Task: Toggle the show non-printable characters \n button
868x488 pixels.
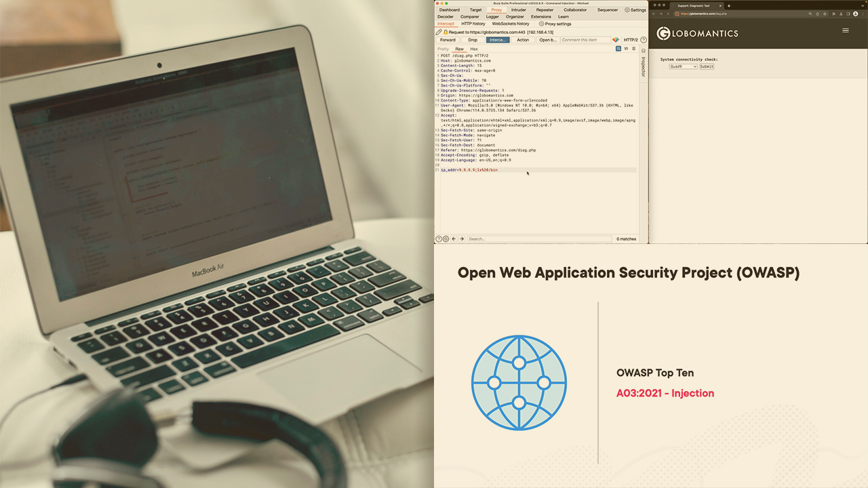Action: click(x=626, y=49)
